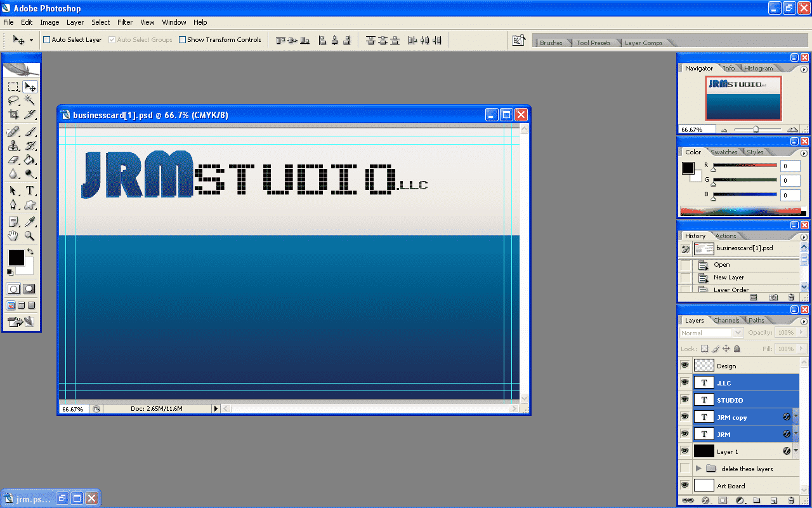Hide the .LLC text layer

click(x=684, y=382)
